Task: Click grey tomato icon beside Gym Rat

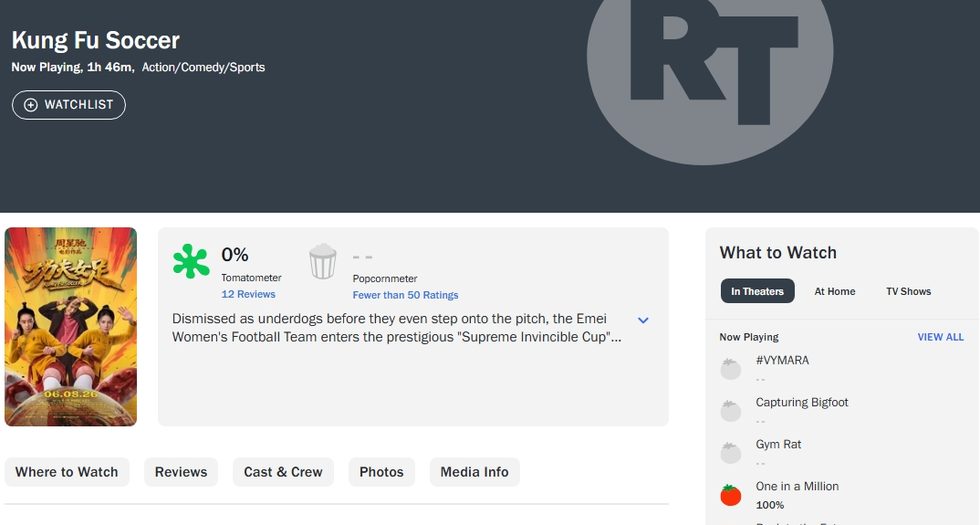Action: [731, 453]
